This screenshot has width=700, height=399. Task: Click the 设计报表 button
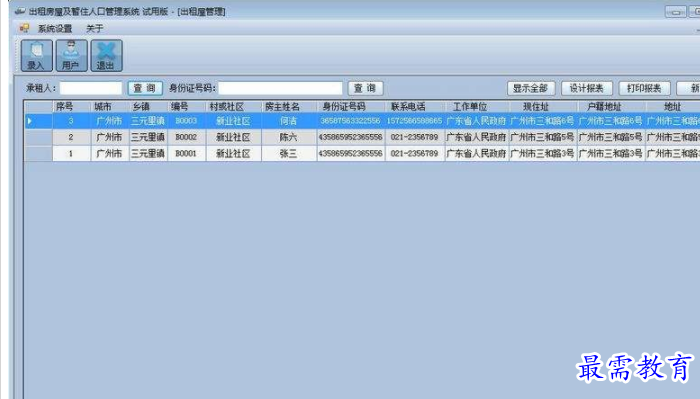pyautogui.click(x=587, y=88)
